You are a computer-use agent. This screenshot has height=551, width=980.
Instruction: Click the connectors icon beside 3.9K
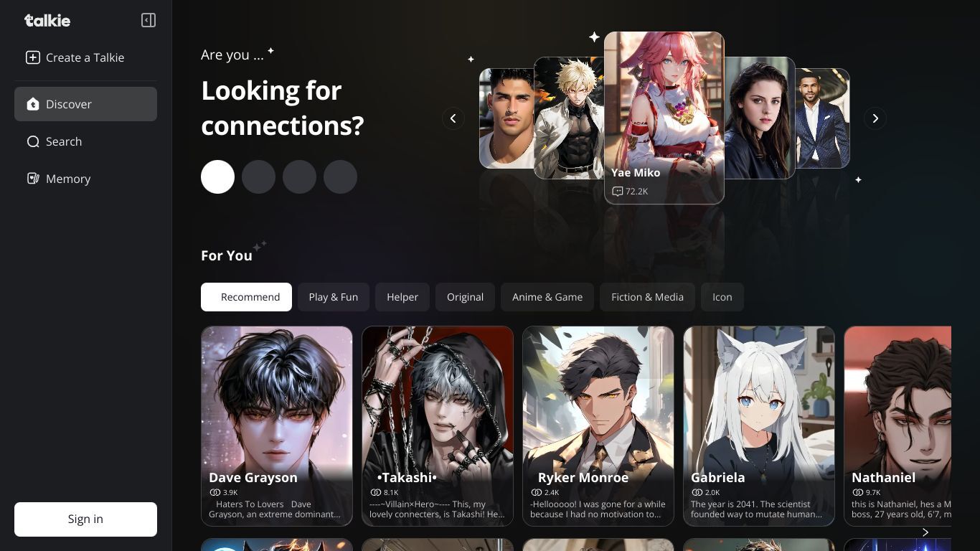pos(215,493)
